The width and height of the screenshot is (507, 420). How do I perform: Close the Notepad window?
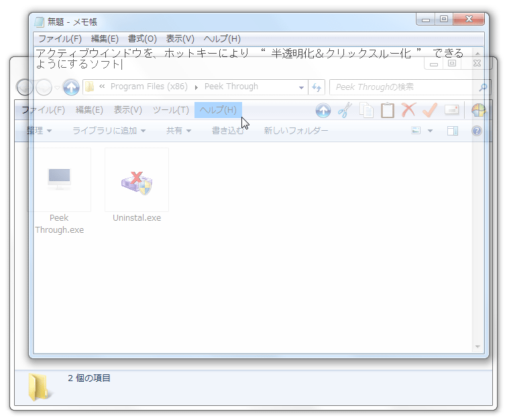pos(469,19)
